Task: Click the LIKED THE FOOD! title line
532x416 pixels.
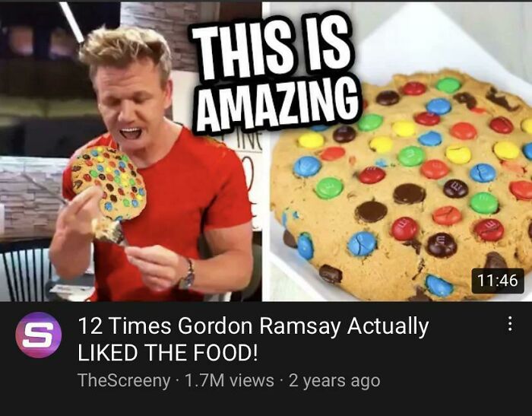Action: (x=168, y=353)
